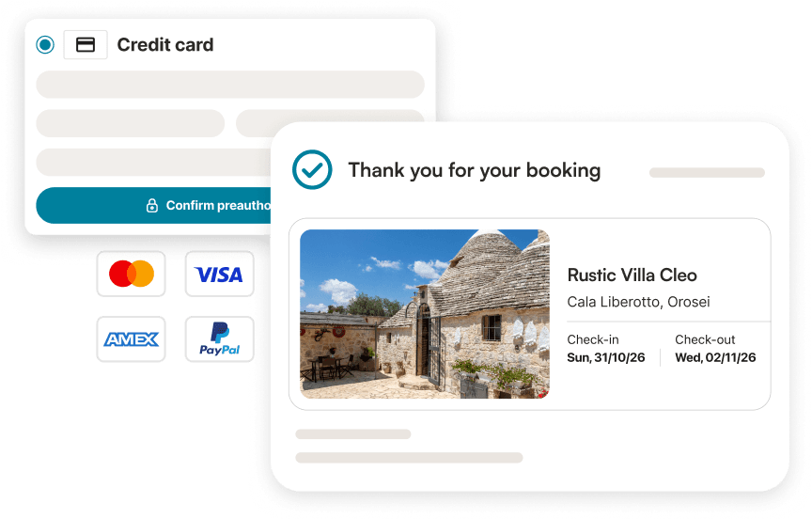Screen dimensions: 812x519
Task: Click the PayPal payment logo
Action: pos(220,339)
